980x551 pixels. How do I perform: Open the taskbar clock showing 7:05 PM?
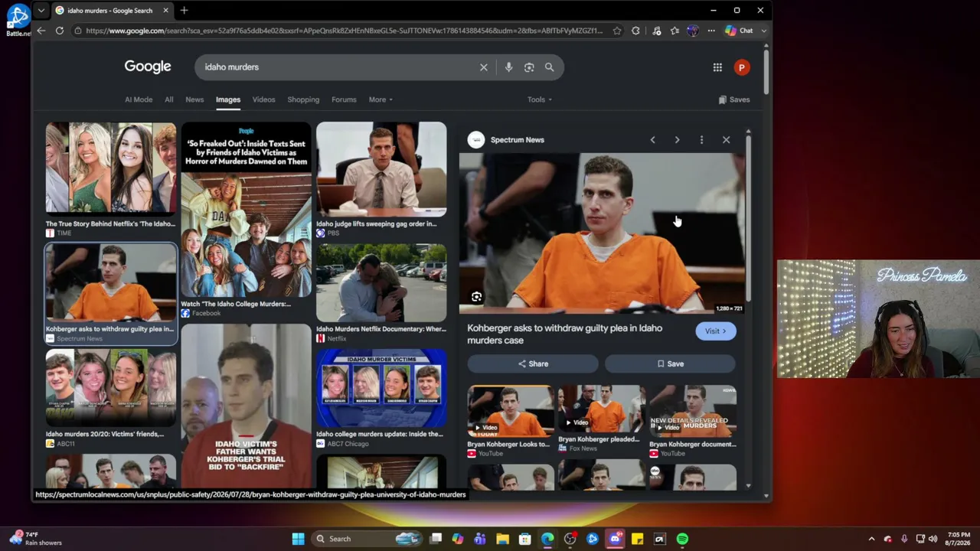(x=959, y=539)
